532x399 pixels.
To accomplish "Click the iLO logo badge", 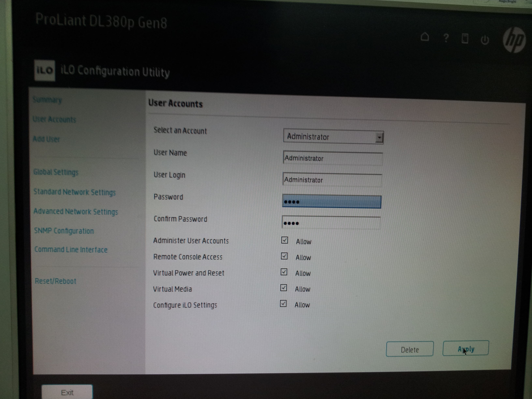I will pyautogui.click(x=45, y=70).
